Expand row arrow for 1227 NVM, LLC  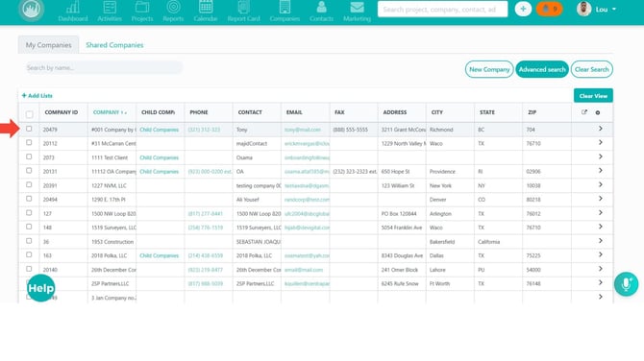[x=601, y=185]
